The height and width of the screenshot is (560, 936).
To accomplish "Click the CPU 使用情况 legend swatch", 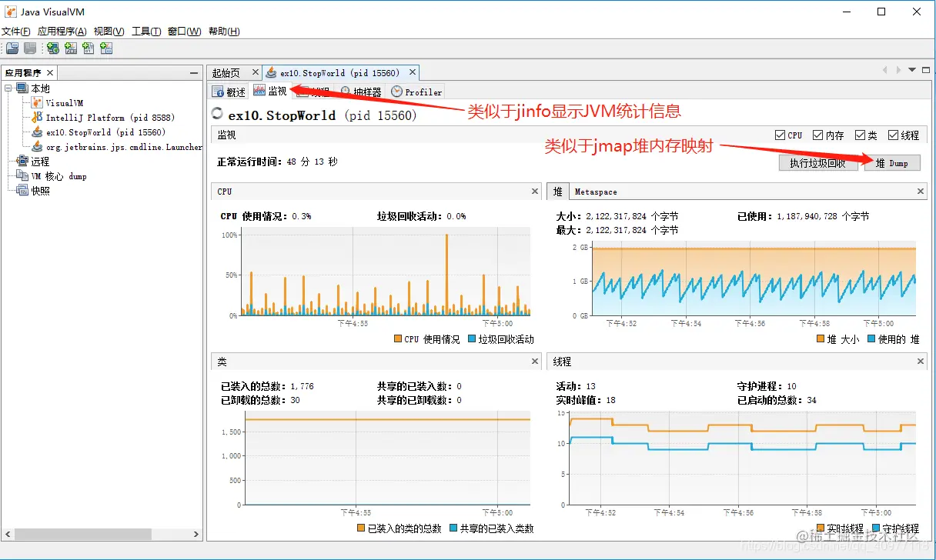I will (x=398, y=339).
